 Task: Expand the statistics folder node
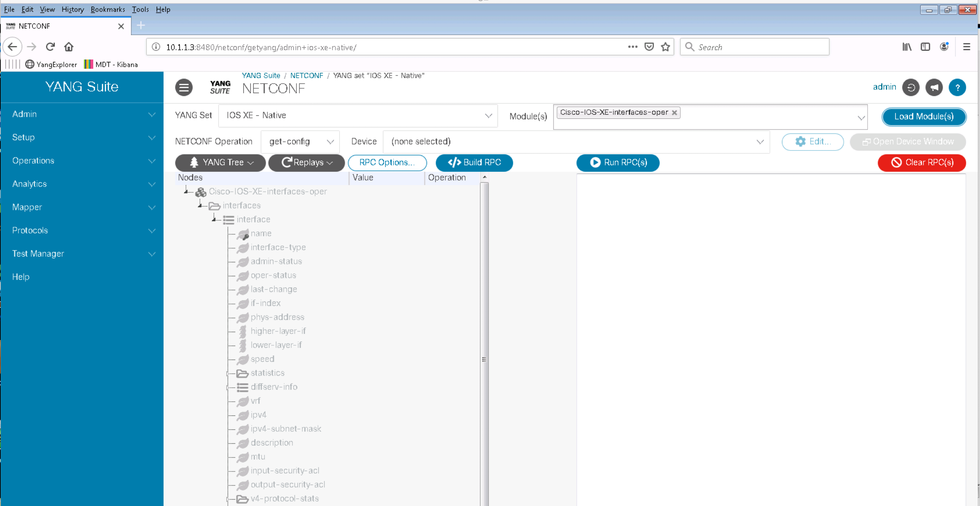click(x=227, y=374)
